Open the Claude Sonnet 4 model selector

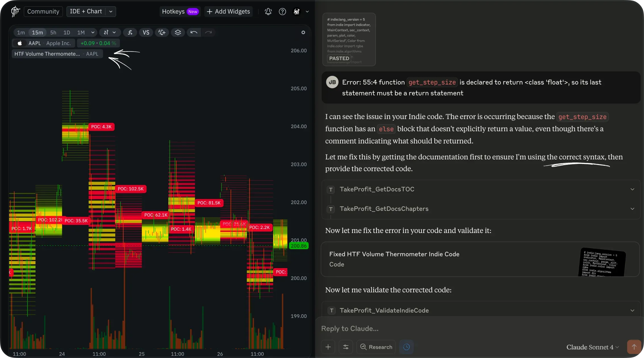click(592, 347)
